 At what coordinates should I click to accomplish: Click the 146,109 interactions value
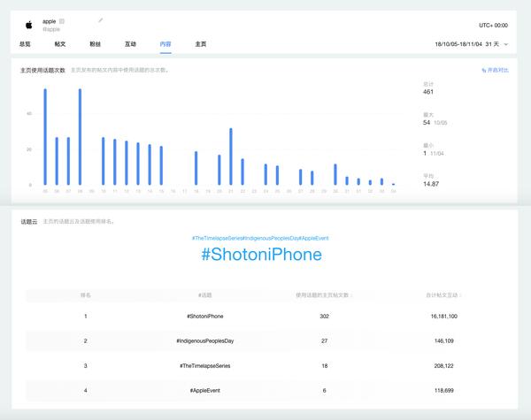pyautogui.click(x=443, y=340)
